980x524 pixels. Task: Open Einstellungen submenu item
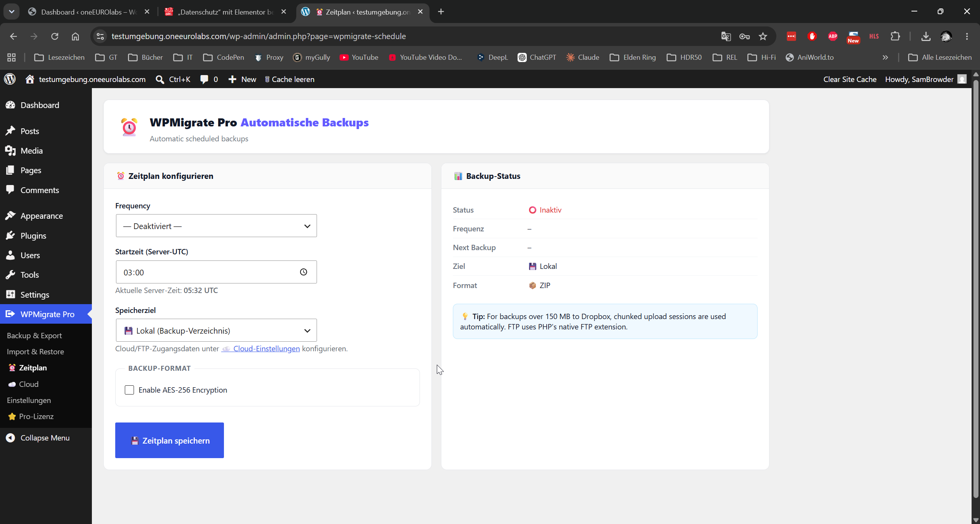click(29, 400)
